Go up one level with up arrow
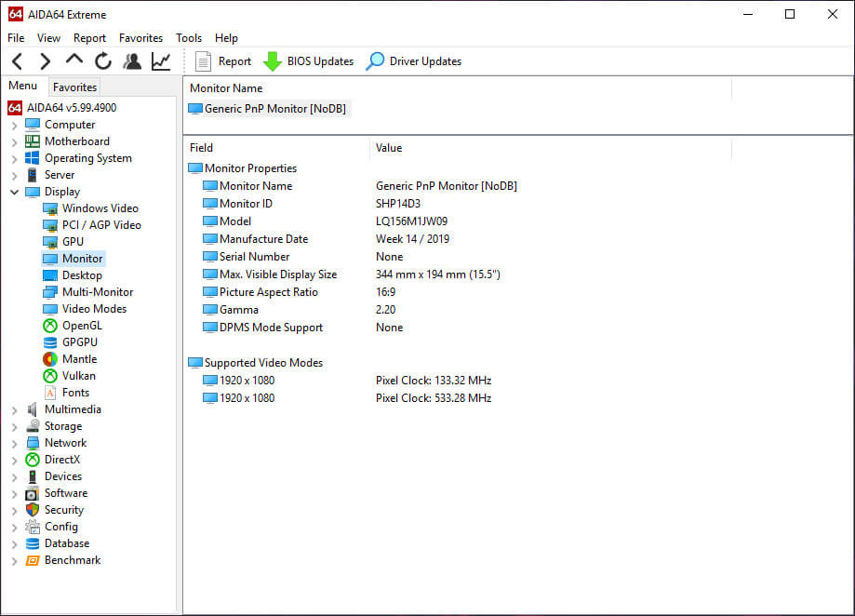The image size is (855, 616). tap(74, 60)
